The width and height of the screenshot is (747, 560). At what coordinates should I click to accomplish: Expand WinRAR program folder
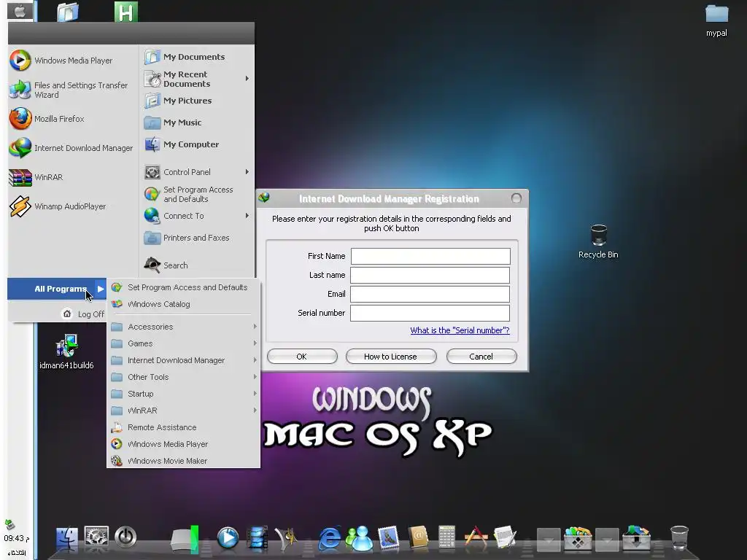click(x=184, y=411)
